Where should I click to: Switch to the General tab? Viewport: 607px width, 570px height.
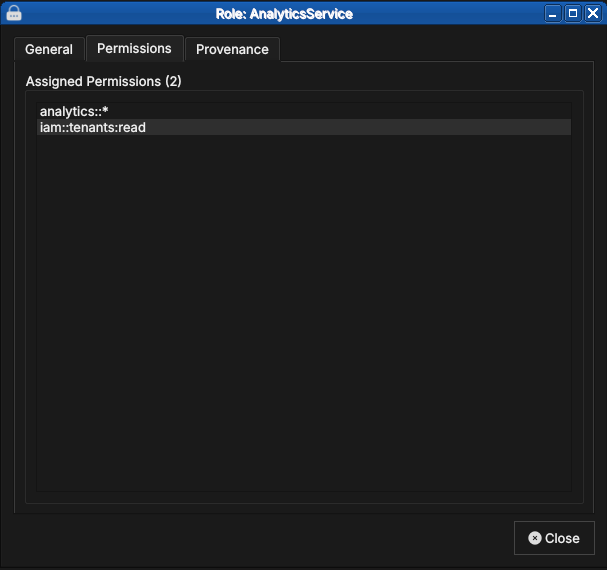tap(49, 49)
